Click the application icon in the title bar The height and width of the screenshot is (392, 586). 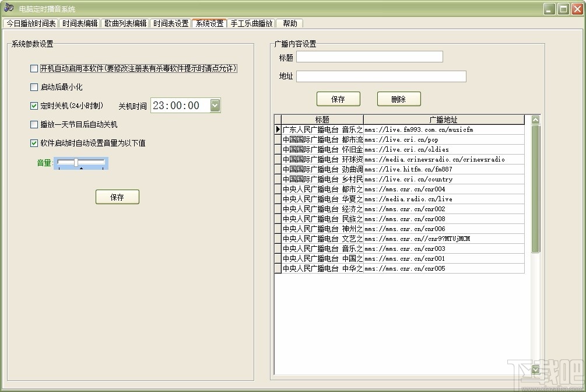8,8
